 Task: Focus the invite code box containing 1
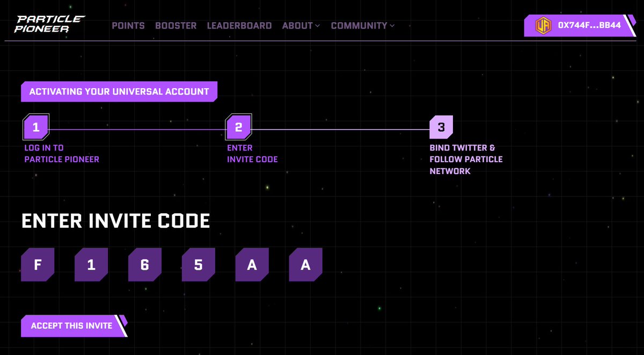point(91,265)
